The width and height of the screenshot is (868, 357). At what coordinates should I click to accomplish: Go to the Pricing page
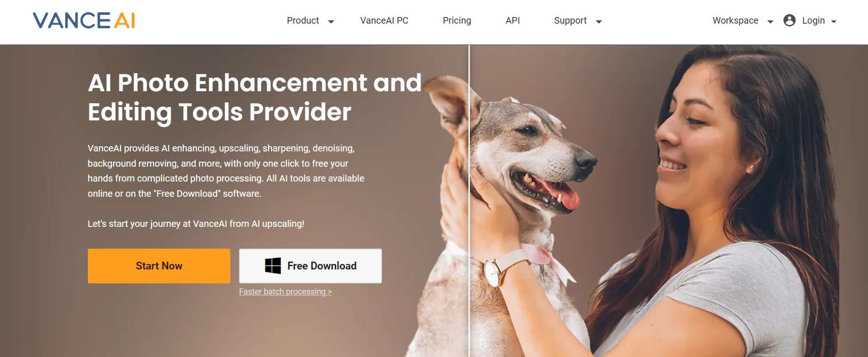[x=457, y=20]
